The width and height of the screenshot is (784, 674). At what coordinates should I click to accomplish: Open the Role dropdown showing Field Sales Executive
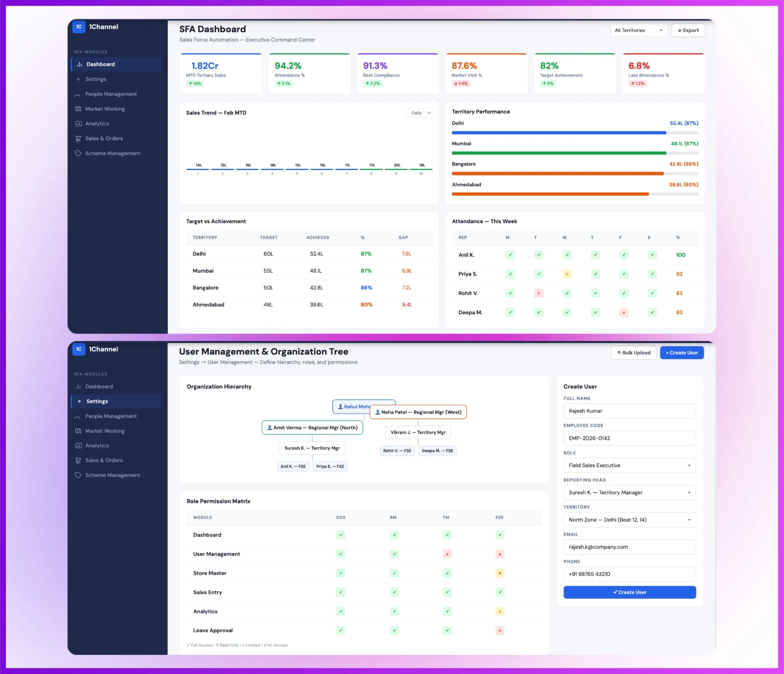click(629, 465)
